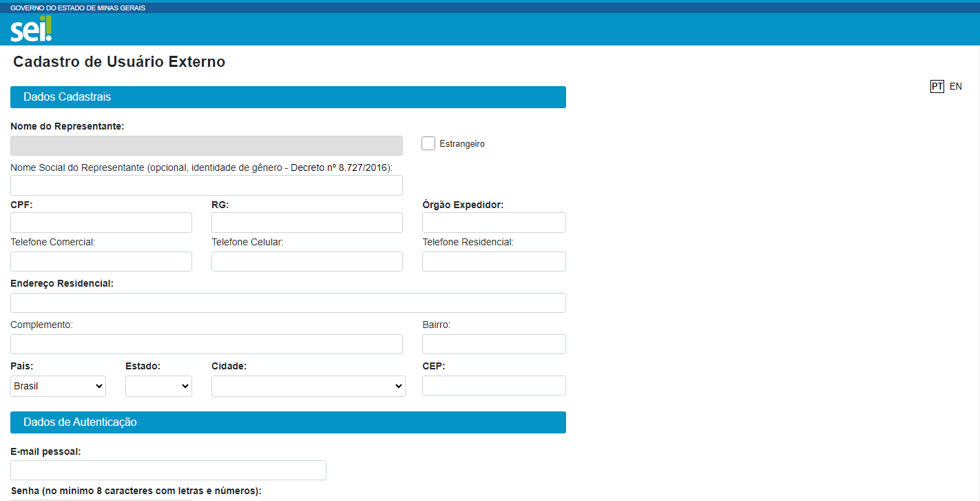The width and height of the screenshot is (980, 501).
Task: Open the País dropdown
Action: pyautogui.click(x=59, y=386)
